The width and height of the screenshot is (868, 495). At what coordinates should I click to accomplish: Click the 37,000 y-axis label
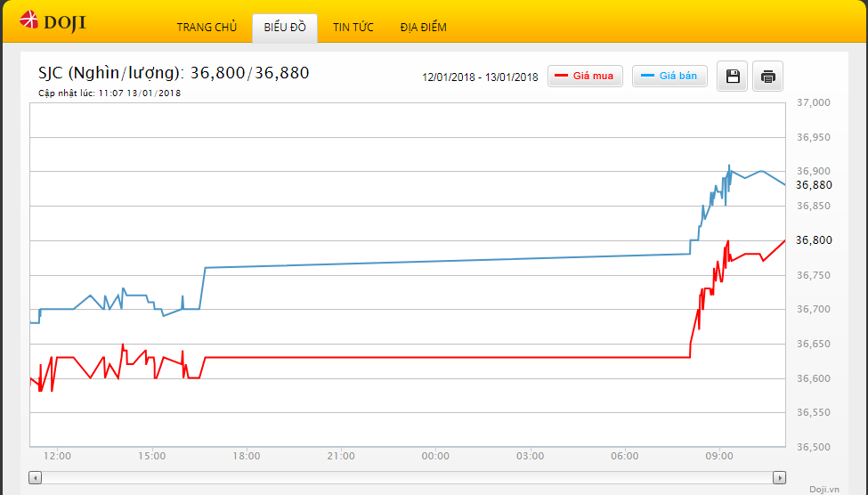tap(814, 102)
